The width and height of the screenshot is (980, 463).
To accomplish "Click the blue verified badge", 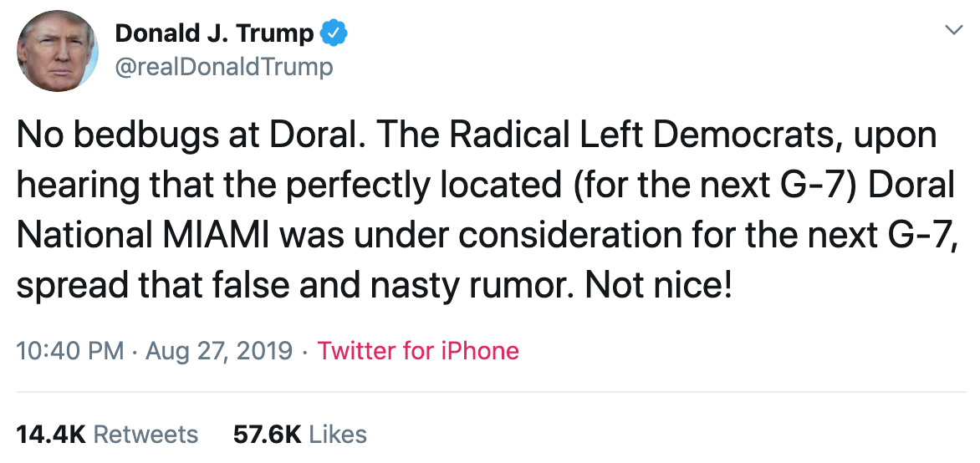I will click(334, 33).
